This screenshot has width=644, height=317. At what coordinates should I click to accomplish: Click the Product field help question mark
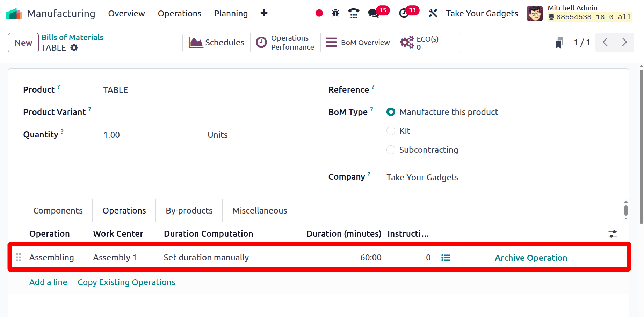pyautogui.click(x=59, y=86)
